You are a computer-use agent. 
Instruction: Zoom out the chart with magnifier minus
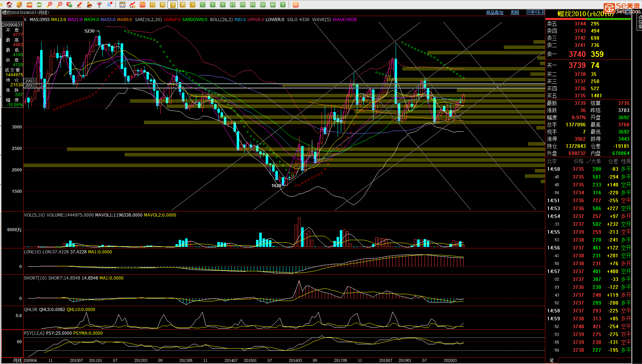[x=60, y=5]
